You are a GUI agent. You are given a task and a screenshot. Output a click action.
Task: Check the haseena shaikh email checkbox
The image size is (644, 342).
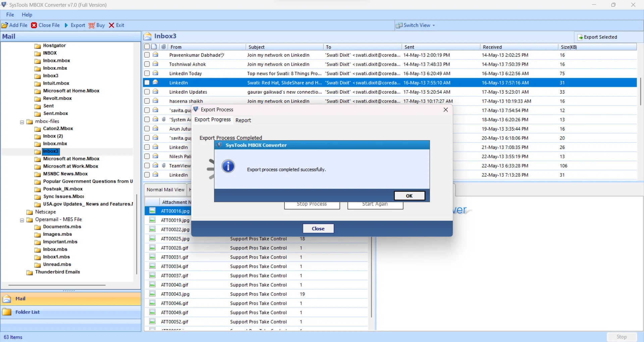(x=147, y=101)
